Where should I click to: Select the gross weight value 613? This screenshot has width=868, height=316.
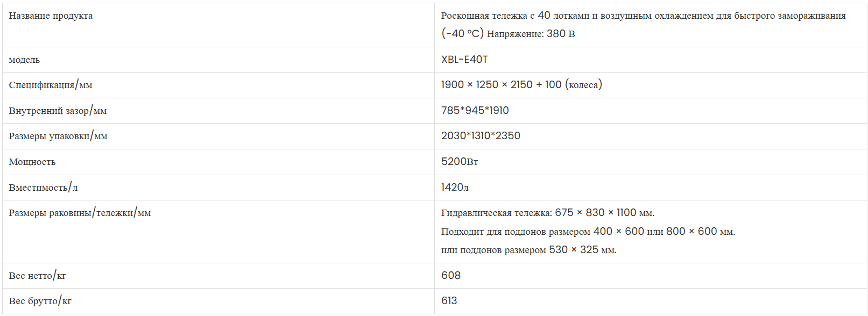(449, 301)
